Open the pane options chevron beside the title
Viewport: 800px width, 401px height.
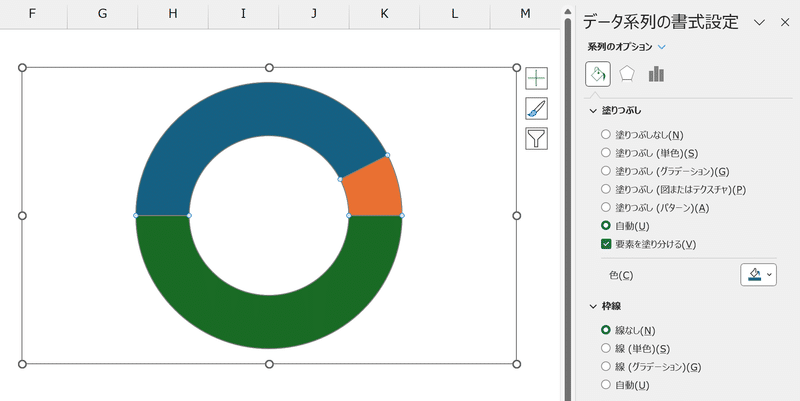(760, 22)
